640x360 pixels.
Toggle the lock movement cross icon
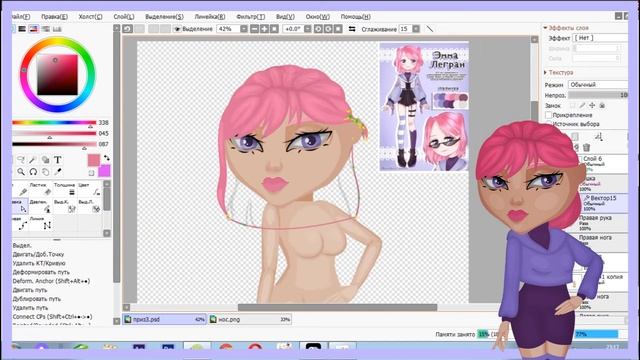592,105
